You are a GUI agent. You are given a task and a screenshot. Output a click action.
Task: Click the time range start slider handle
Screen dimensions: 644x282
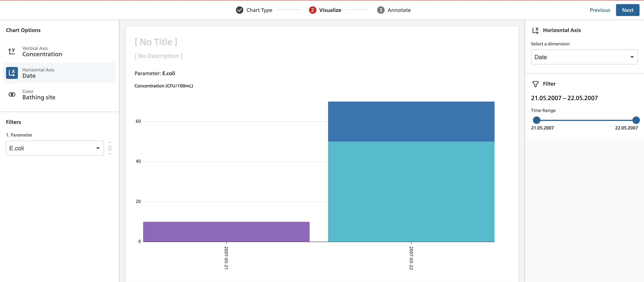pyautogui.click(x=536, y=120)
